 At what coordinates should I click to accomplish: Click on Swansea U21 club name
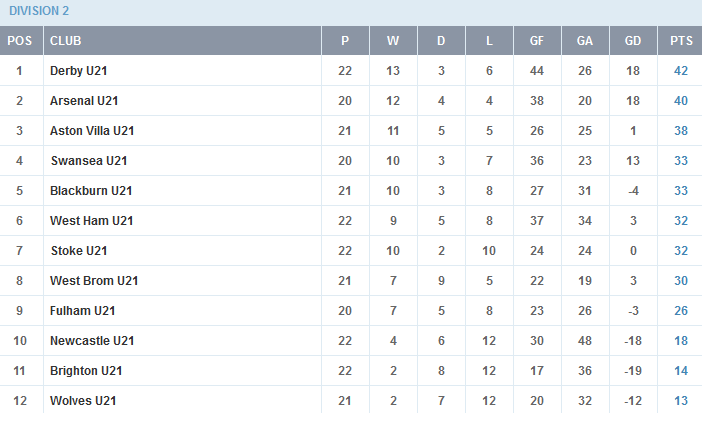[89, 161]
